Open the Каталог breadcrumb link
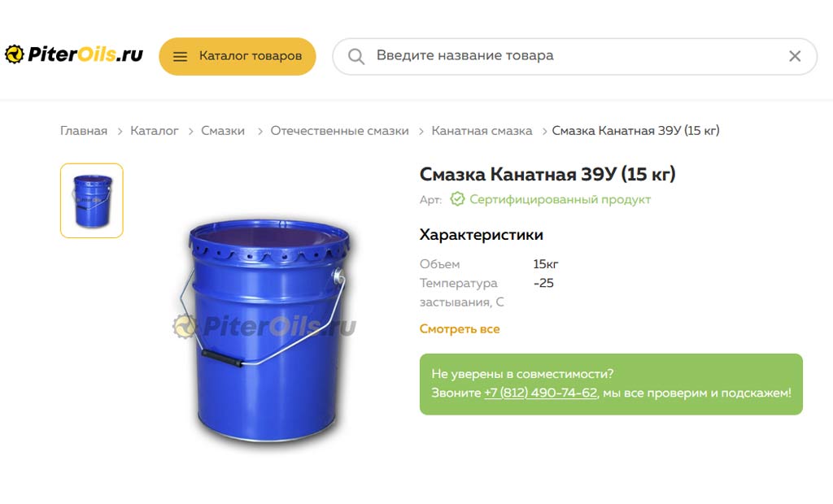This screenshot has width=833, height=504. click(154, 131)
